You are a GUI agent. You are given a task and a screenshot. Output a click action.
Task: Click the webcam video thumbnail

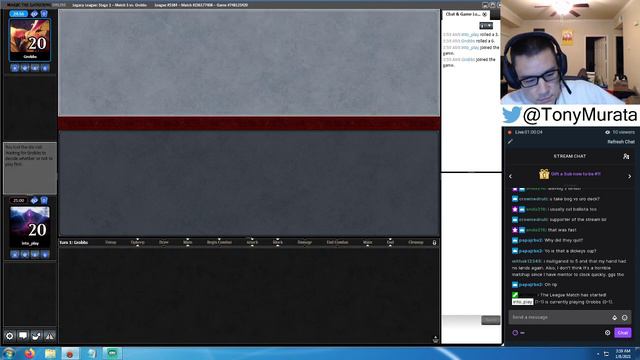point(570,52)
